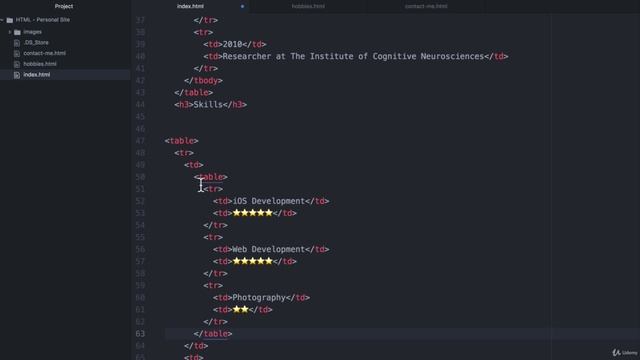Click the '<tr>' tag on line 48

pyautogui.click(x=184, y=153)
